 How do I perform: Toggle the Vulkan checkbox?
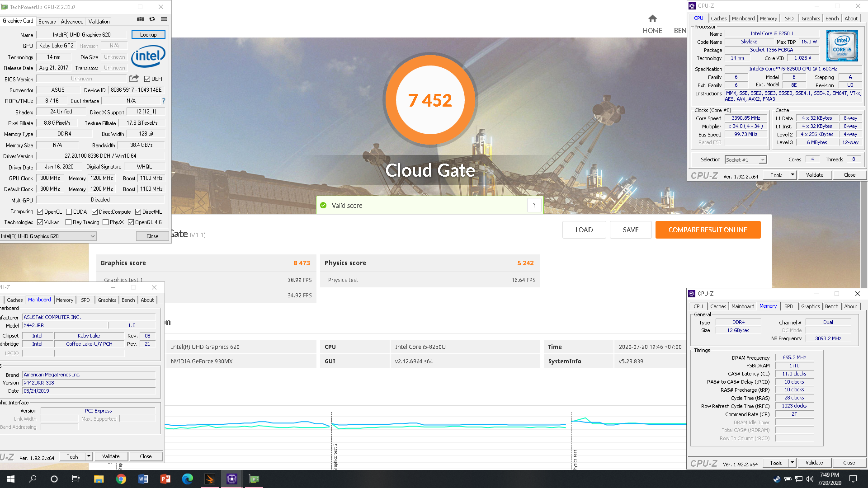click(40, 222)
